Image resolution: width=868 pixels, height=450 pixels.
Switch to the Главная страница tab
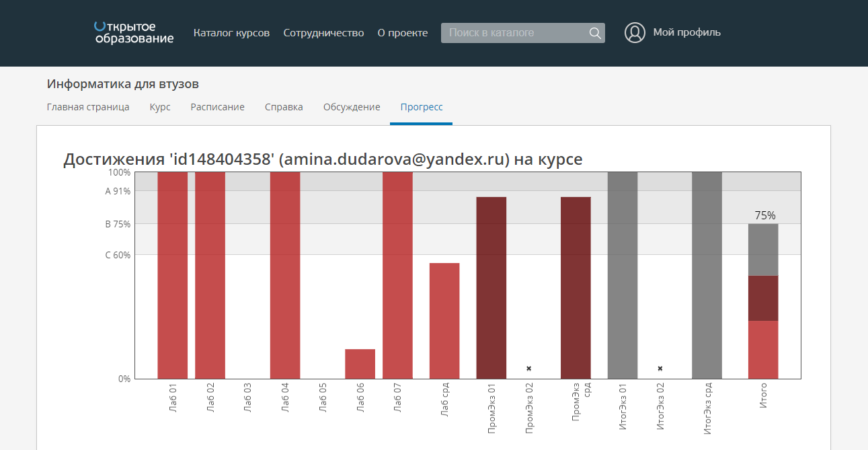(x=88, y=107)
